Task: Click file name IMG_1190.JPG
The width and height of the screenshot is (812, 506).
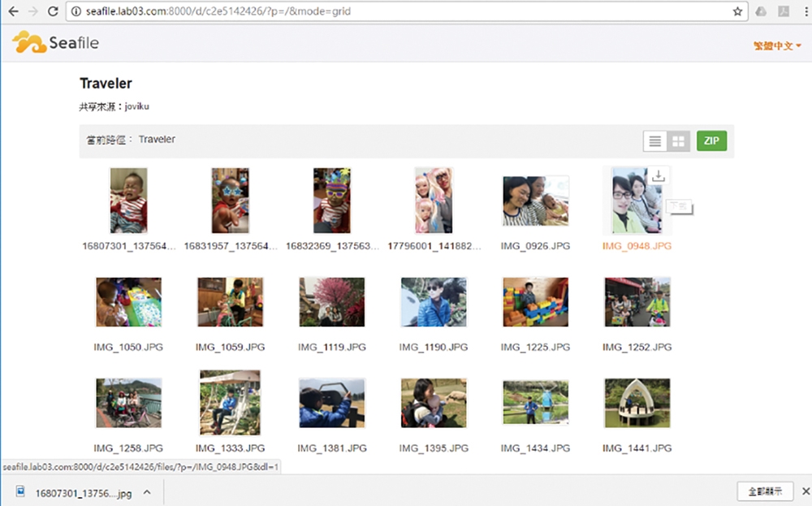Action: (x=434, y=347)
